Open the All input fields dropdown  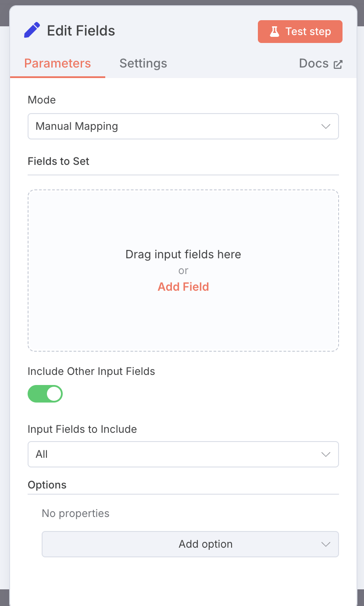(x=183, y=454)
